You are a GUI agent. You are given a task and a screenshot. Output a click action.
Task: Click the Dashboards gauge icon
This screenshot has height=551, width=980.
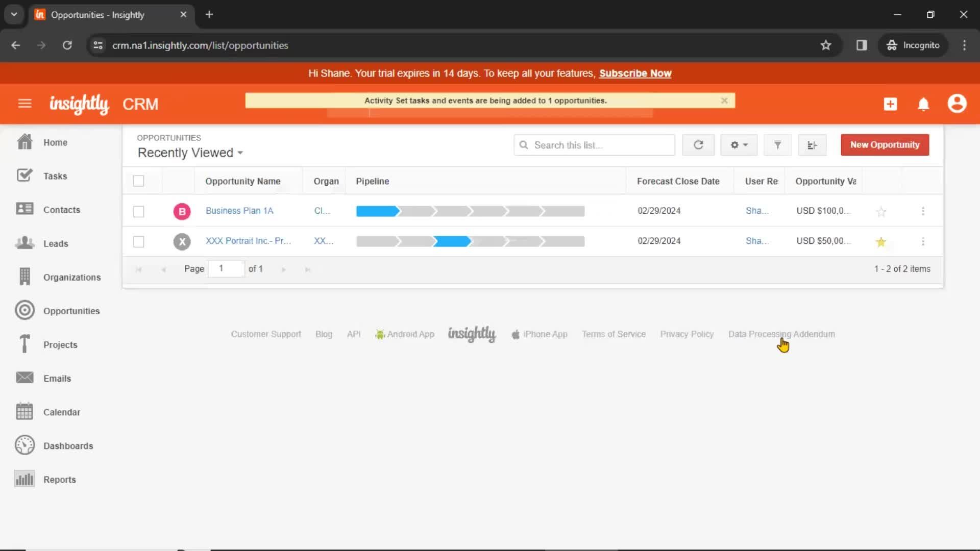click(x=24, y=445)
